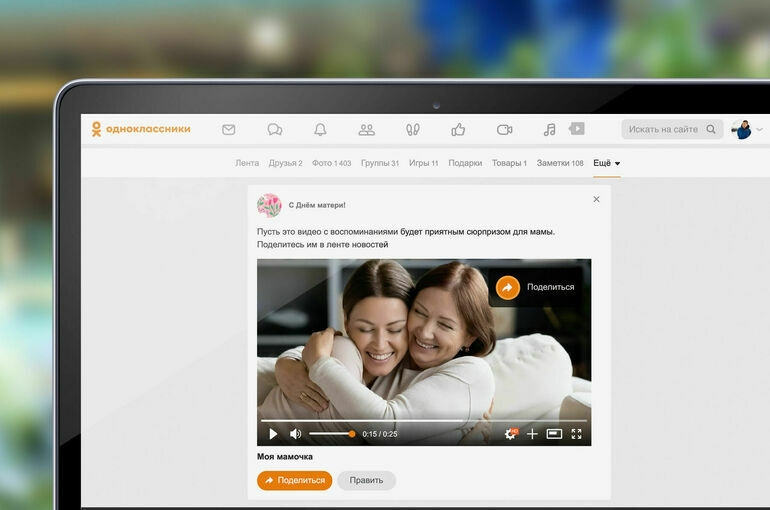Open music via the note icon
This screenshot has height=510, width=770.
click(x=549, y=129)
